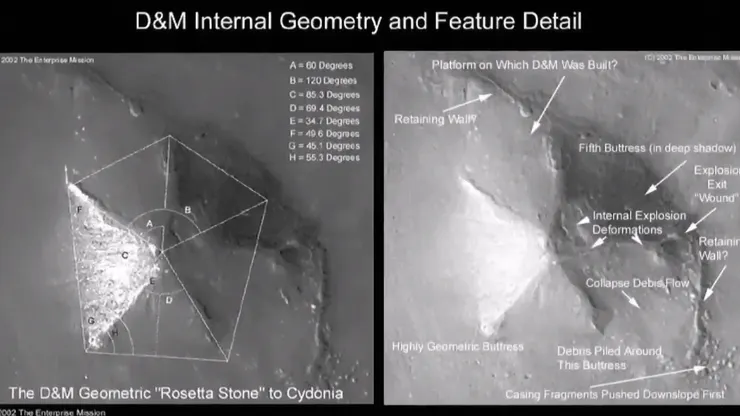Click the angle letter B inside the pentagon

pyautogui.click(x=187, y=210)
